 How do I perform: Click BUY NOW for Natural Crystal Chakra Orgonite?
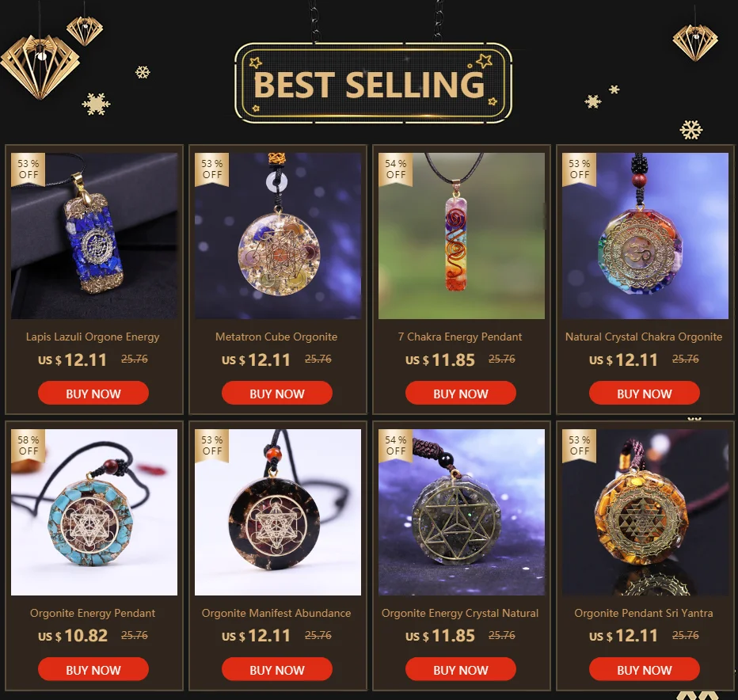point(644,393)
